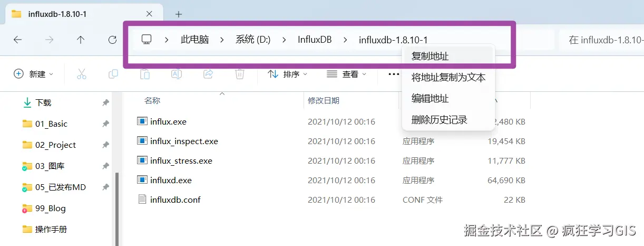This screenshot has height=246, width=644.
Task: Sort by 修改日期 column header
Action: (323, 100)
